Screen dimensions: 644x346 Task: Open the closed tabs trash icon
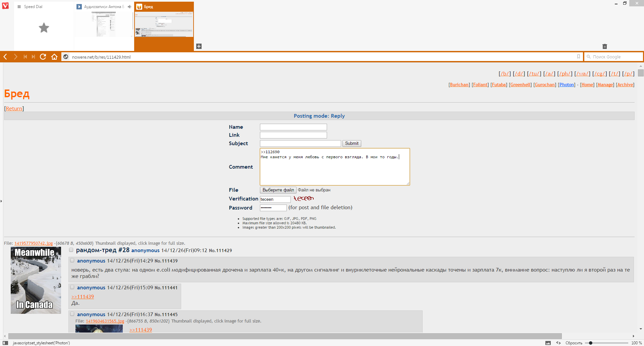tap(605, 46)
